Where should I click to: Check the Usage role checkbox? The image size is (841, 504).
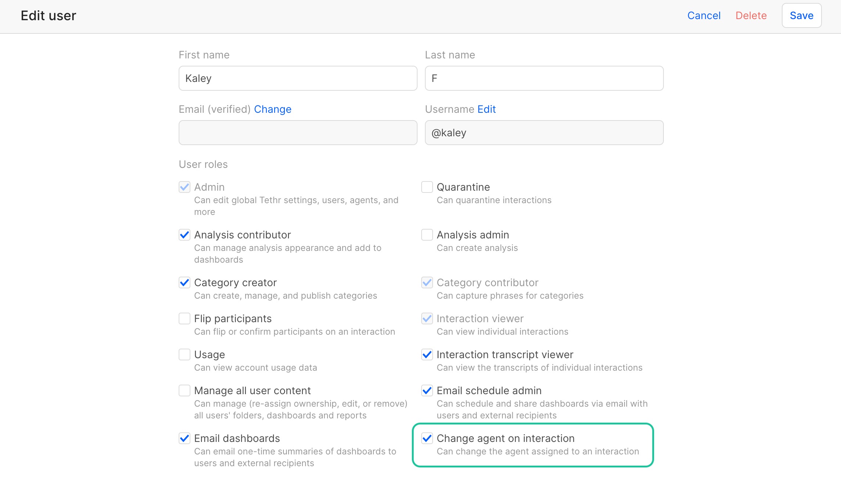point(185,354)
